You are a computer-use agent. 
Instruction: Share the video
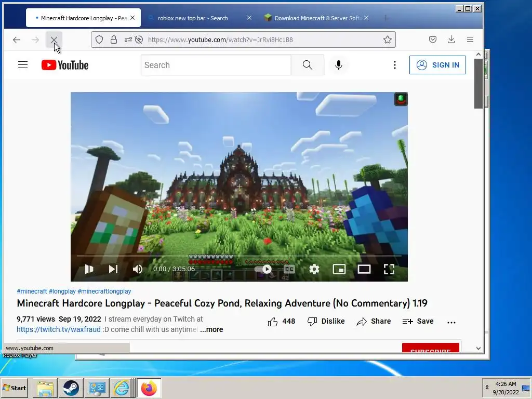(x=374, y=321)
